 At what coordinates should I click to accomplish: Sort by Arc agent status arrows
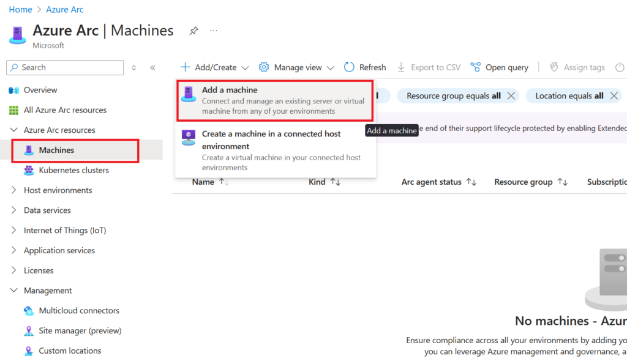click(x=471, y=182)
